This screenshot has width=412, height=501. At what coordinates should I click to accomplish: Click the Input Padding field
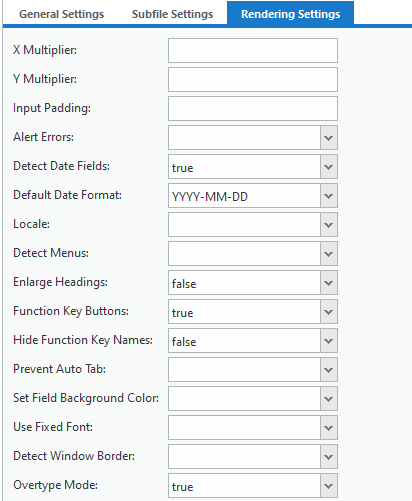(x=253, y=109)
